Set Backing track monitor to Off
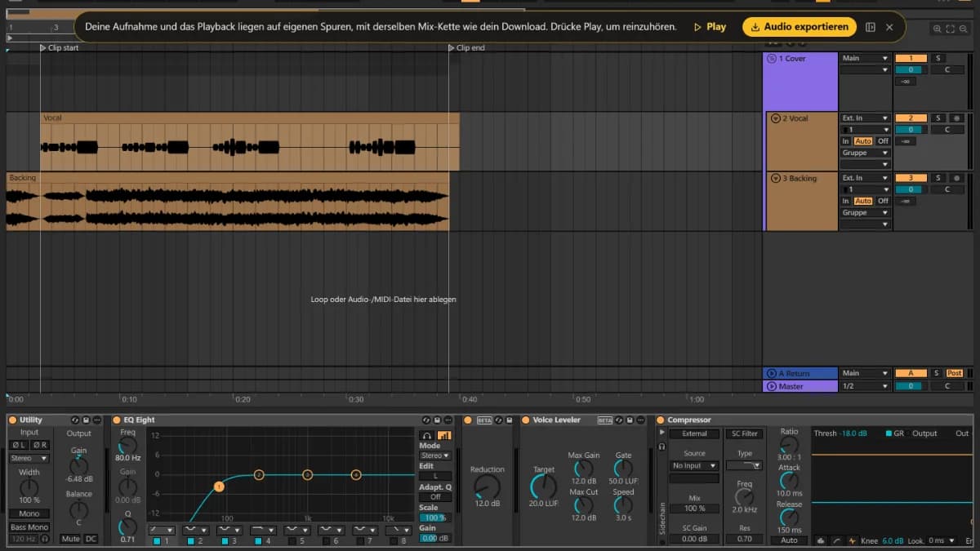The height and width of the screenshot is (551, 980). pyautogui.click(x=883, y=201)
